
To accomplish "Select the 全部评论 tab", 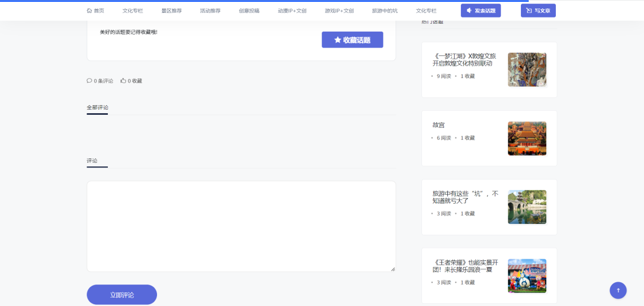I will (x=97, y=107).
